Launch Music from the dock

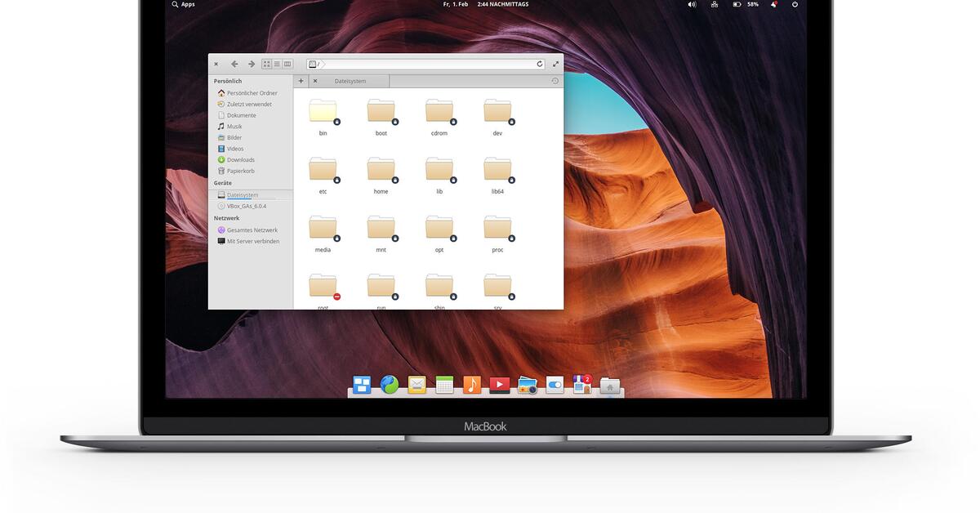(x=472, y=385)
